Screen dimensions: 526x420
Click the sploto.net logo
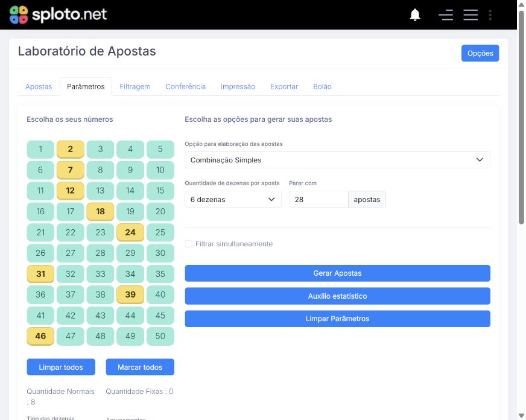(x=58, y=14)
